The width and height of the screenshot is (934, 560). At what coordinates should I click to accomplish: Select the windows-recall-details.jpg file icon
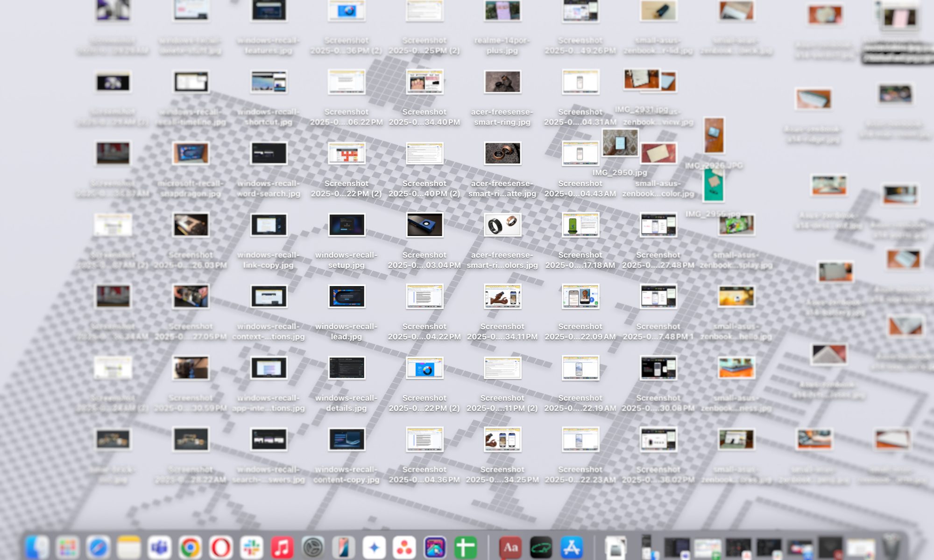coord(347,368)
